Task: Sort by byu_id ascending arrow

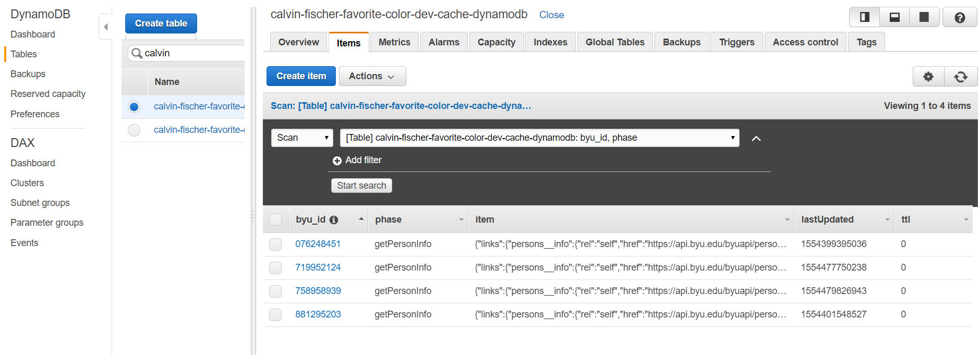Action: pos(361,219)
